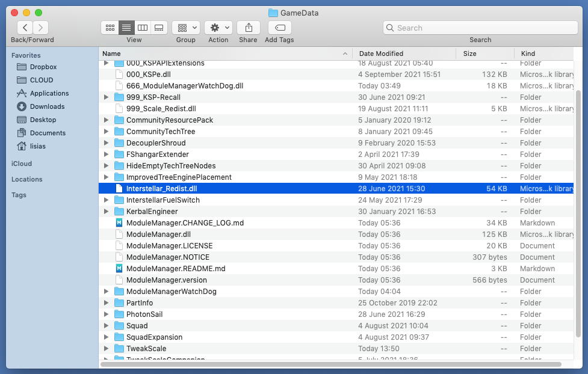Click the GameData folder title icon
This screenshot has height=374, width=588.
tap(273, 13)
